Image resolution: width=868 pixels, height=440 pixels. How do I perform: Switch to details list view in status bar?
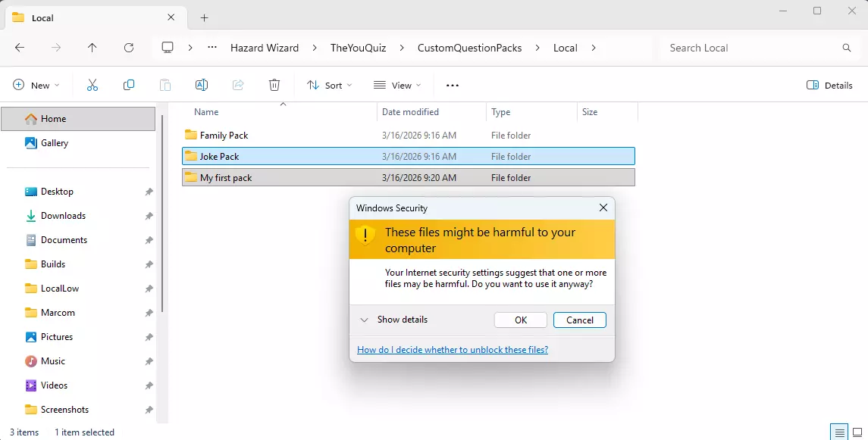click(x=839, y=432)
